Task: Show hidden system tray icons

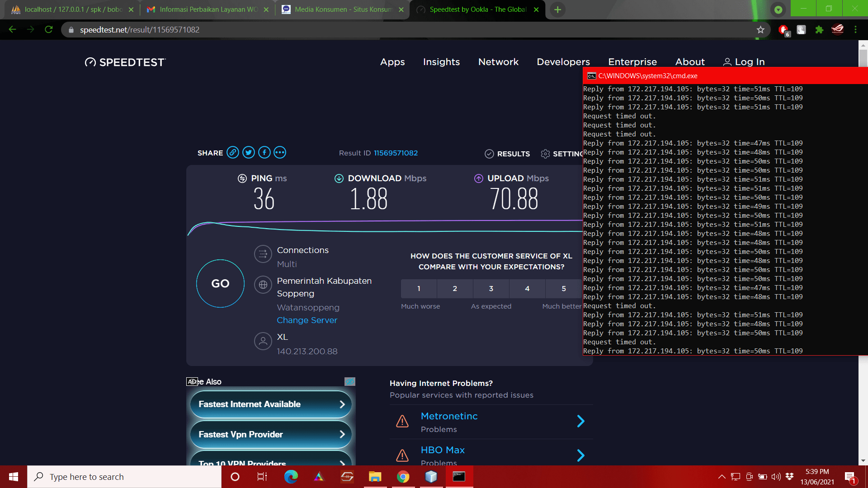Action: tap(722, 477)
